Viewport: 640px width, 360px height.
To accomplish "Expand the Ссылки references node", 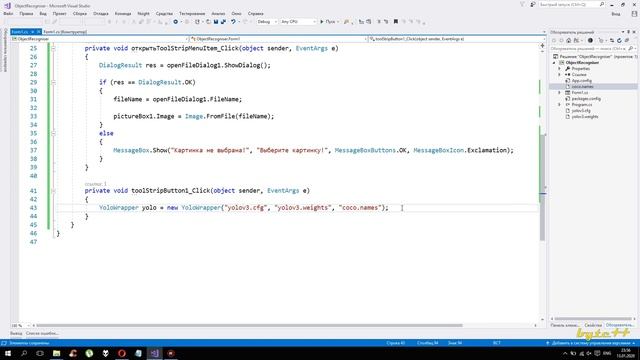I will pos(560,75).
